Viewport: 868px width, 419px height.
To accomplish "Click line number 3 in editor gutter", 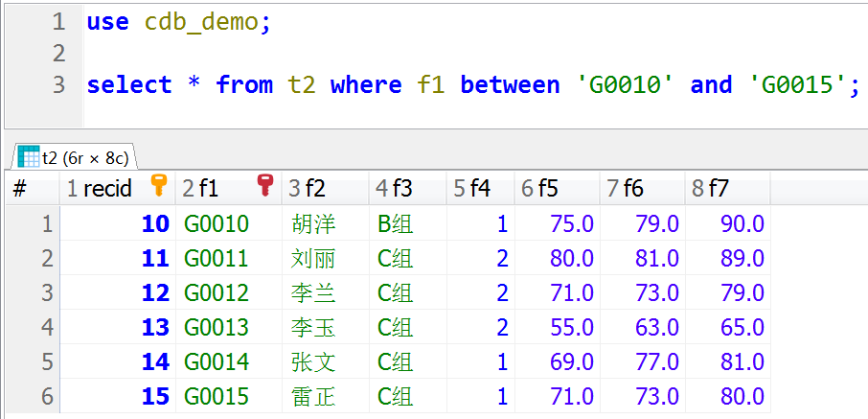I will click(x=58, y=84).
